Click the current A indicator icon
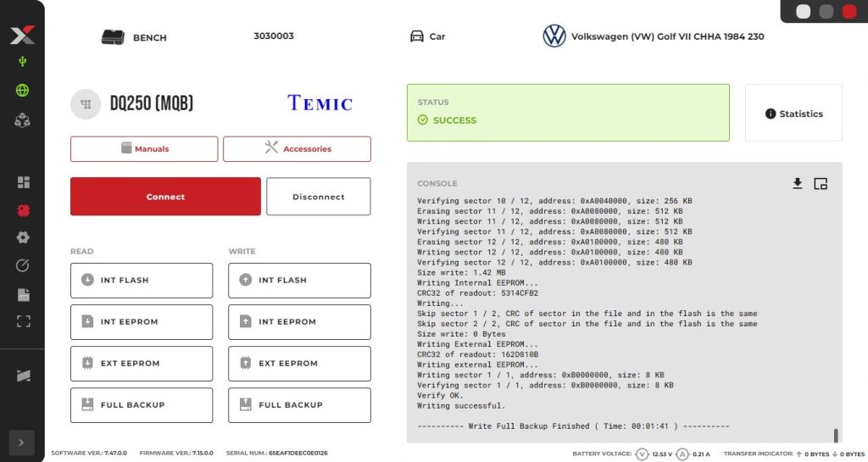This screenshot has width=868, height=462. click(682, 454)
